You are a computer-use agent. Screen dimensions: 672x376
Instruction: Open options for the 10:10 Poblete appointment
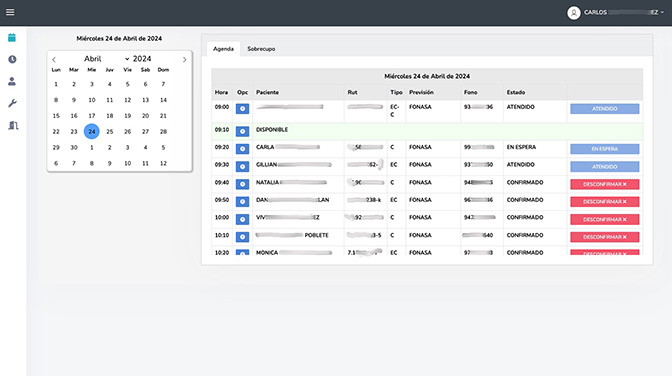[242, 237]
